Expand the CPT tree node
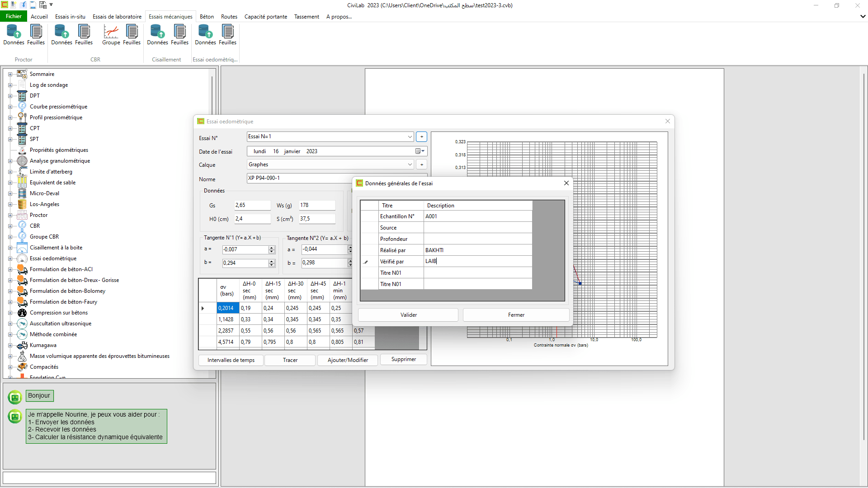The height and width of the screenshot is (488, 868). (x=10, y=128)
